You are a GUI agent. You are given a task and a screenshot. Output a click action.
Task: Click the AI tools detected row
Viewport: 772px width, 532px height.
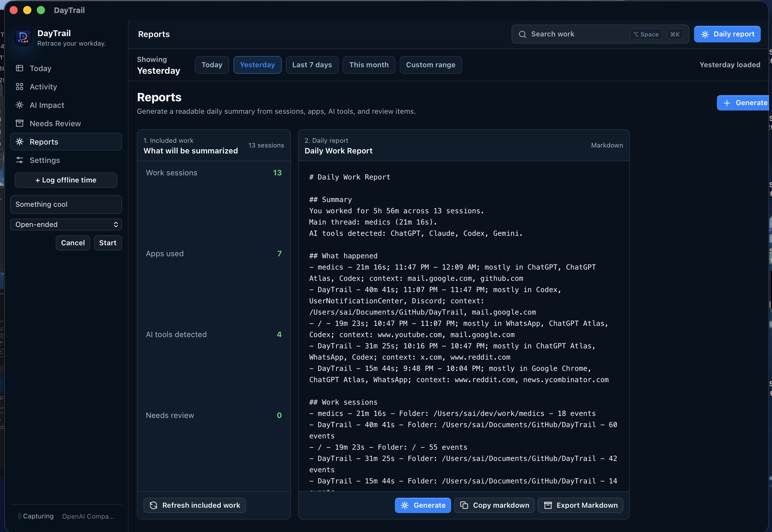214,334
